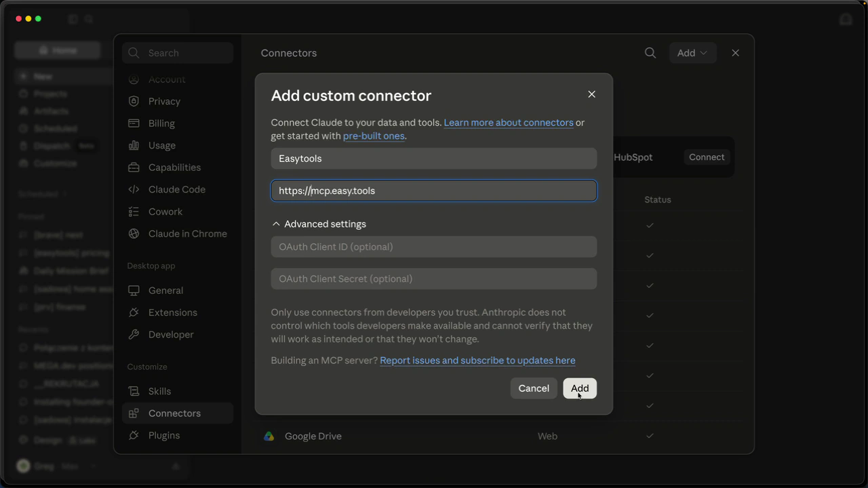Open the Account settings item
The height and width of the screenshot is (488, 868).
coord(178,79)
